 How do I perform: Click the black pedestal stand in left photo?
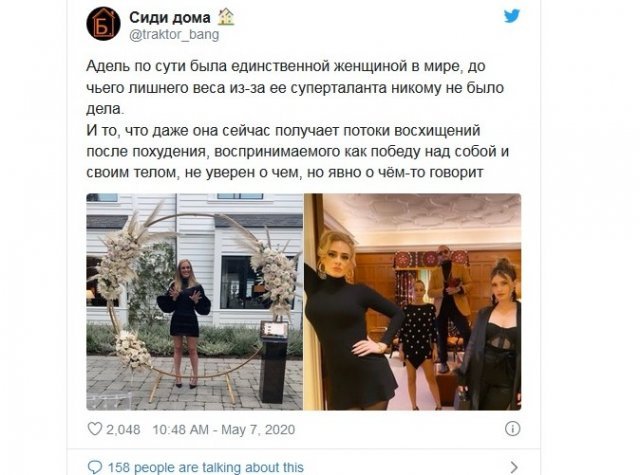point(274,362)
